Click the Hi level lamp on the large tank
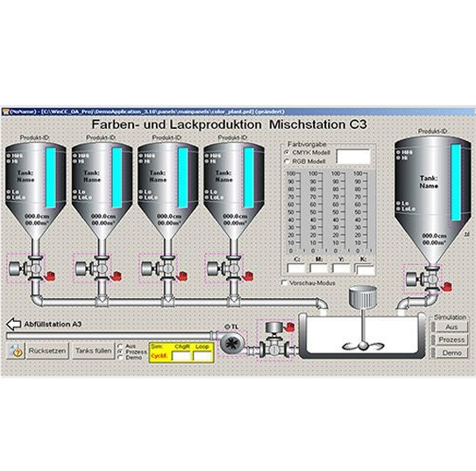This screenshot has height=471, width=476. coord(398,158)
